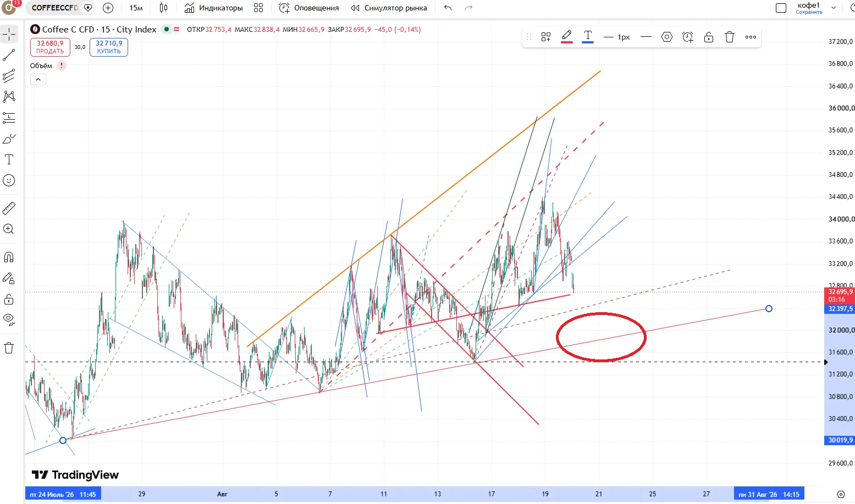Click the COFFEECCFD symbol search field

(x=54, y=8)
